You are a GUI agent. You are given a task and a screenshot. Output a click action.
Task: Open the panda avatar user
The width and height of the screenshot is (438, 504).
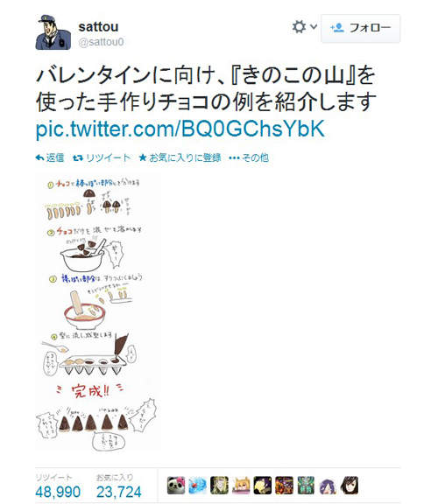click(176, 486)
